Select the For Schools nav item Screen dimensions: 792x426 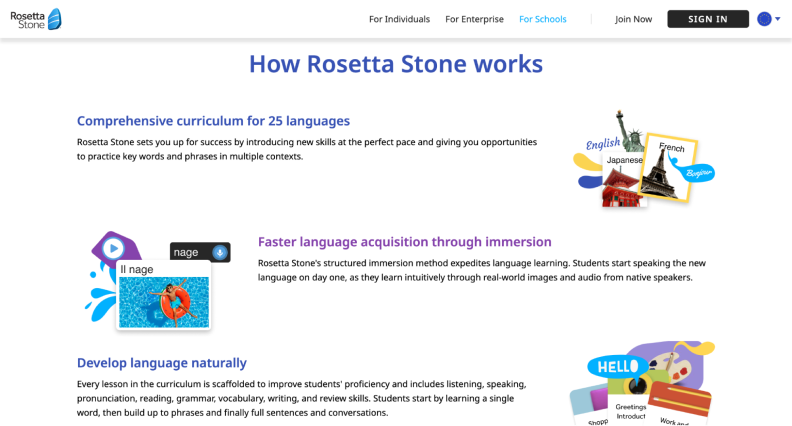(x=542, y=19)
